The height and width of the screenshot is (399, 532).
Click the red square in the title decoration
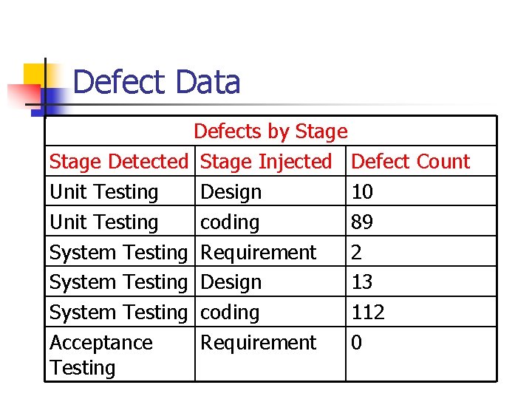[24, 95]
